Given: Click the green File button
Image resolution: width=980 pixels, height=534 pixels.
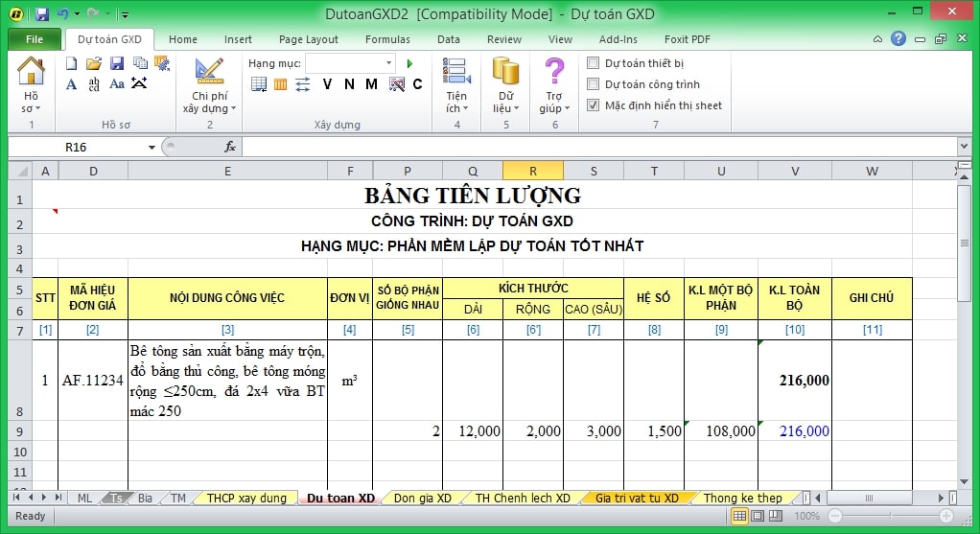Looking at the screenshot, I should click(35, 39).
